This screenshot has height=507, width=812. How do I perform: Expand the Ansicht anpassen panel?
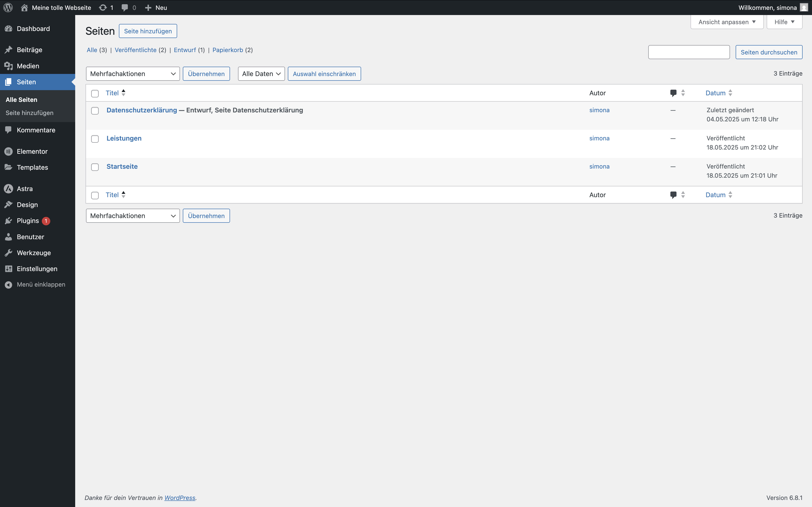(x=726, y=22)
